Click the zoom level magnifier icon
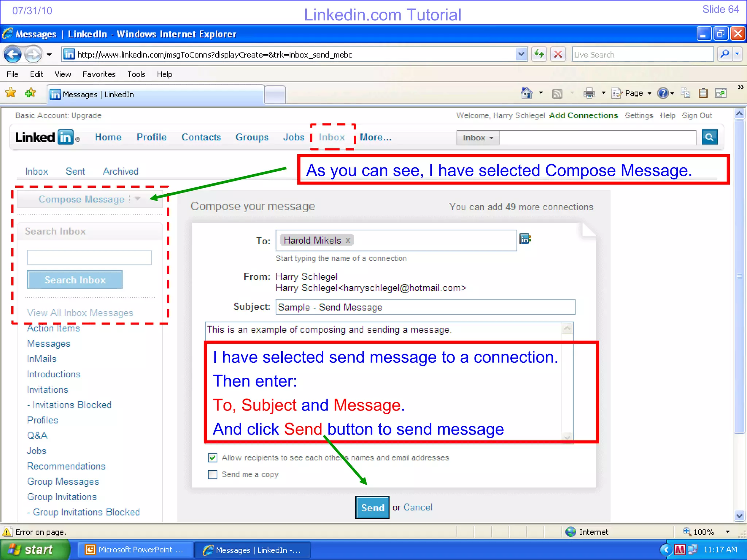 [687, 532]
